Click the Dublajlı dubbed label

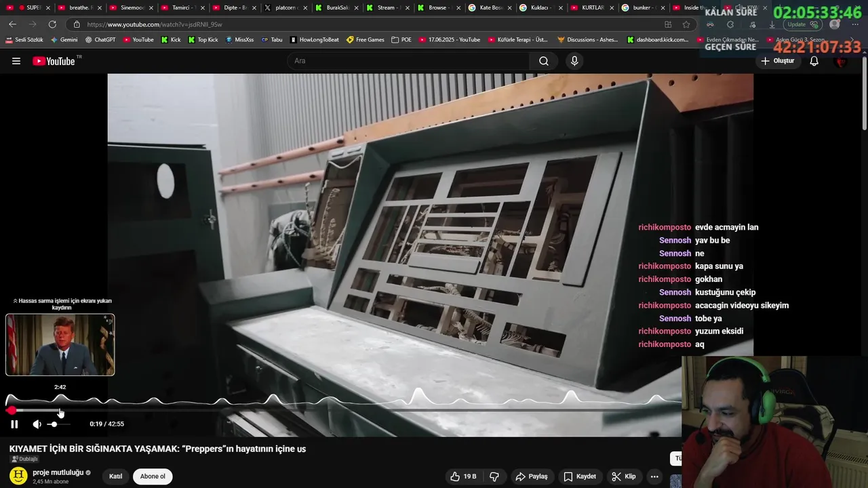click(x=24, y=459)
